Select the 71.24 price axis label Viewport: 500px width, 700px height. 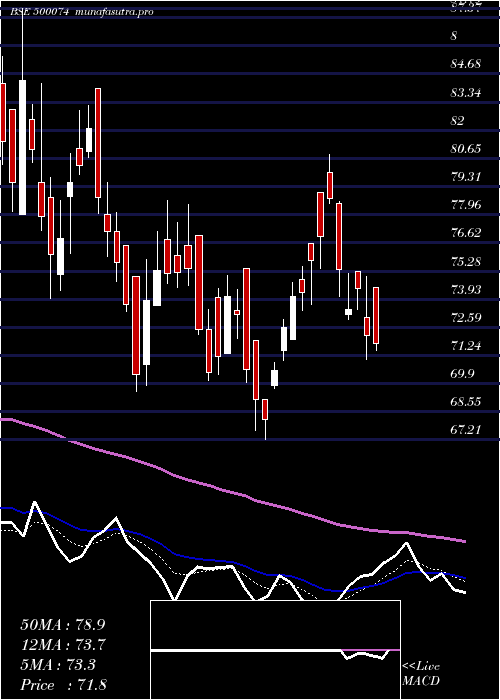[466, 345]
